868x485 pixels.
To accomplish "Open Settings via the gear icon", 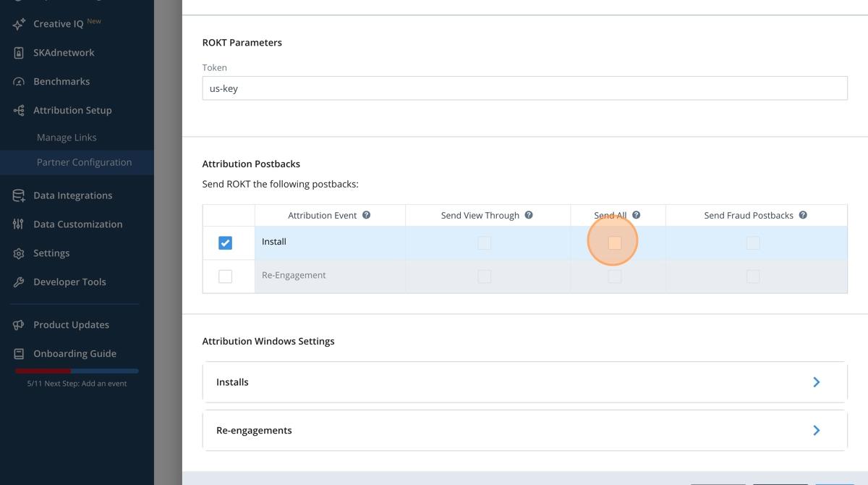I will click(20, 253).
